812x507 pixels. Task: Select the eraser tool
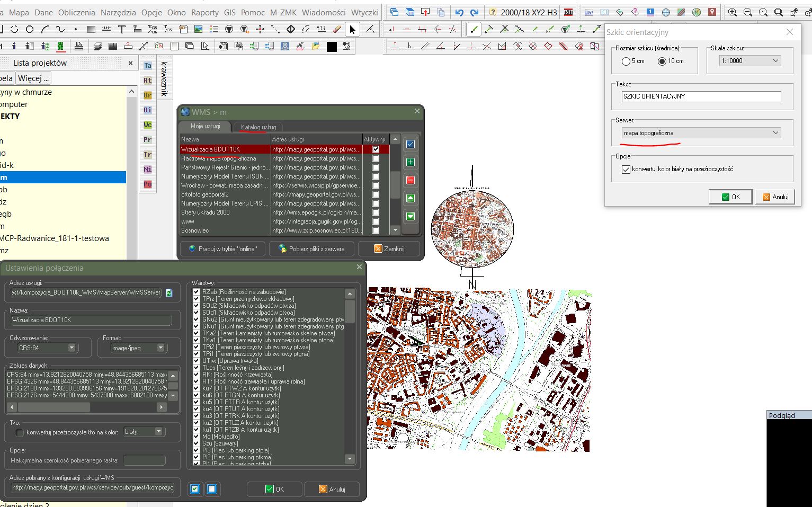click(336, 29)
